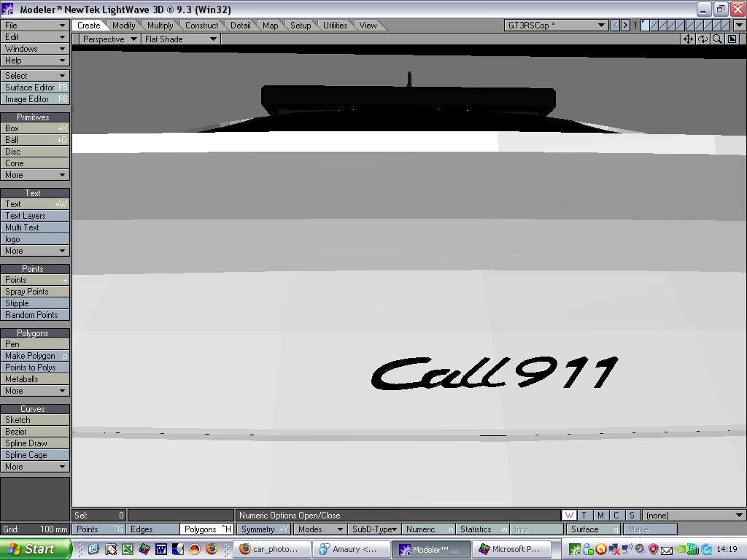
Task: Open the Perspective view type dropdown
Action: point(109,39)
